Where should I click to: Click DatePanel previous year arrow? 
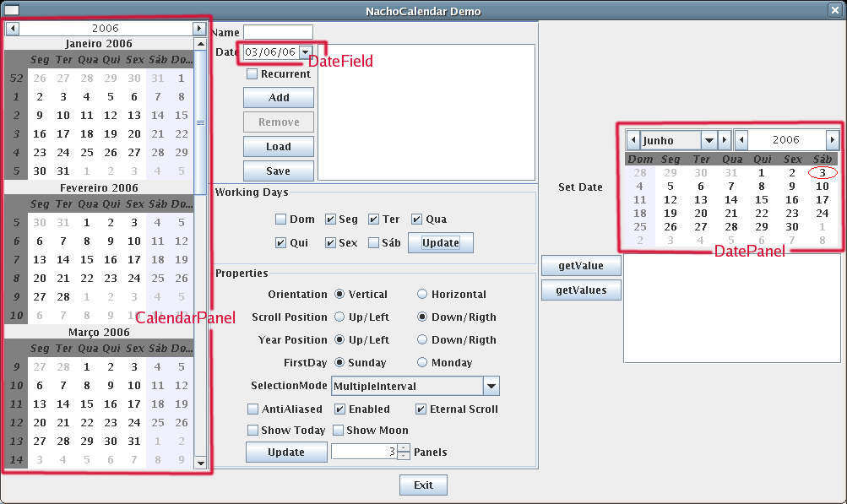click(741, 140)
